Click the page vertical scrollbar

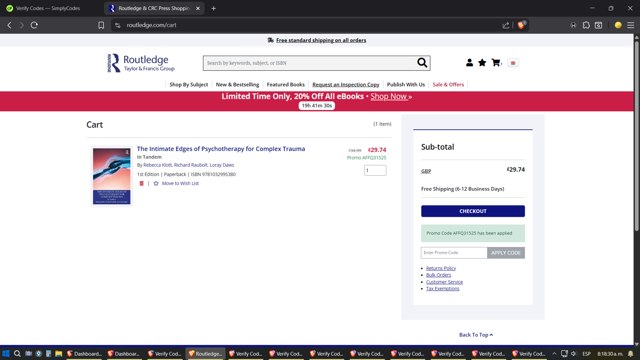636,135
